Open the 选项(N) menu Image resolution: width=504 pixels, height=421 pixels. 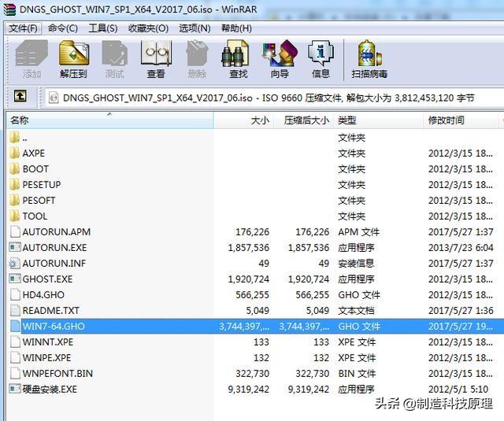tap(195, 28)
